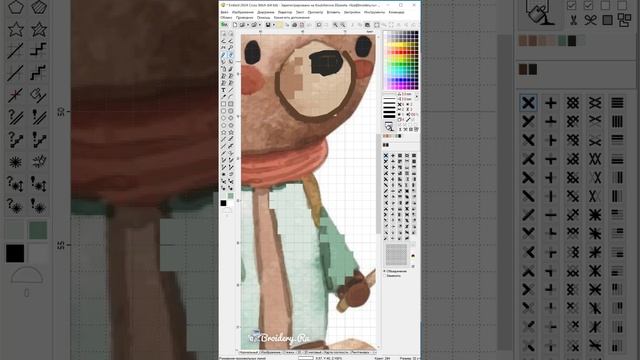The width and height of the screenshot is (640, 360).
Task: Click the fabric pattern preview thumbnail
Action: (x=396, y=255)
